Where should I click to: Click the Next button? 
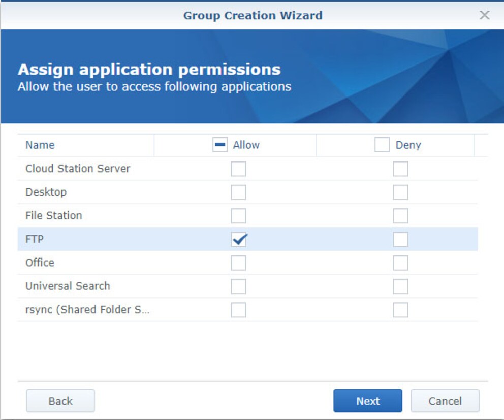click(x=367, y=401)
